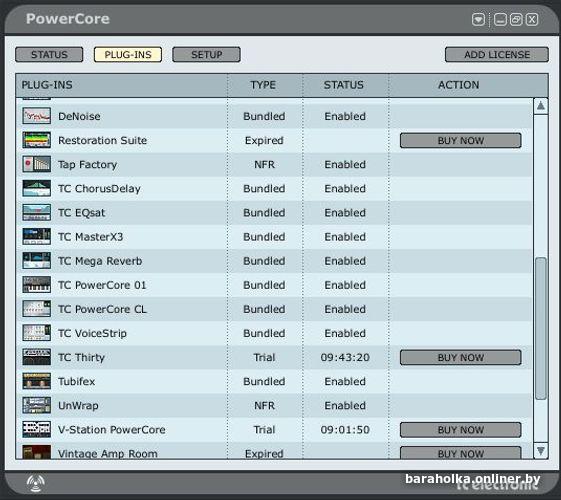The image size is (561, 500).
Task: Select the TC Thirty name
Action: point(81,358)
